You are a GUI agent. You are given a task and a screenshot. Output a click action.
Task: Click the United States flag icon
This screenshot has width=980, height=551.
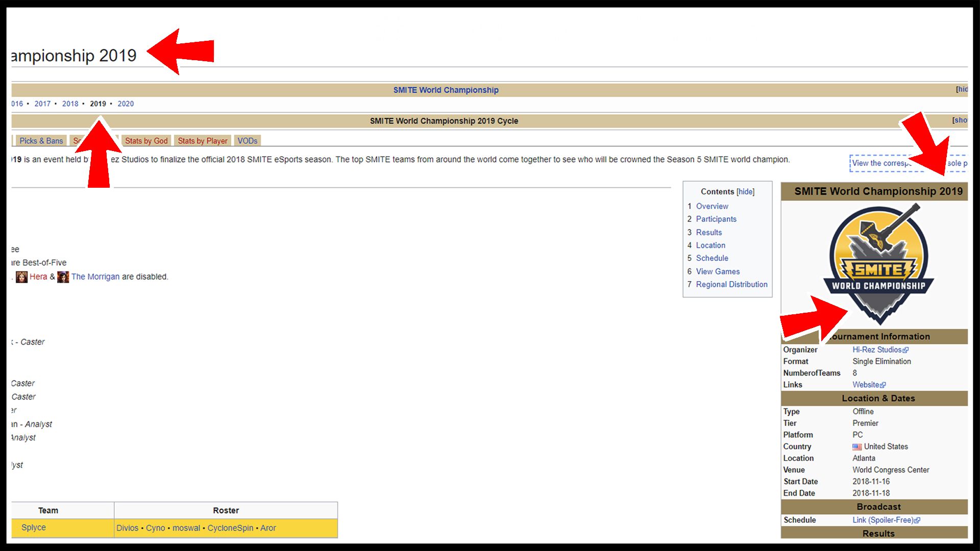tap(857, 447)
